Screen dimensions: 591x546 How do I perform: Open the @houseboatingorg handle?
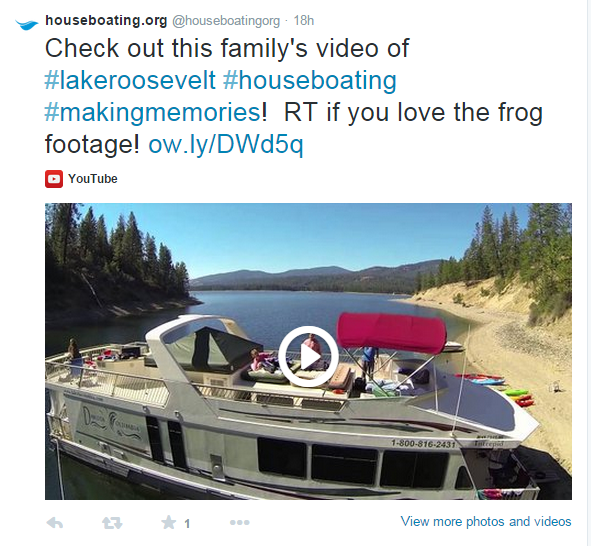coord(226,21)
